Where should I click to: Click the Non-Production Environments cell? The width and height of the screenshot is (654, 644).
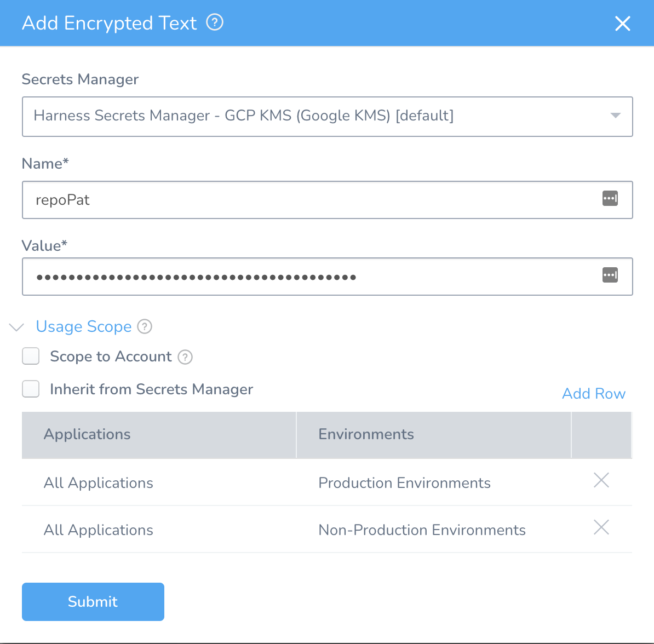pyautogui.click(x=422, y=530)
